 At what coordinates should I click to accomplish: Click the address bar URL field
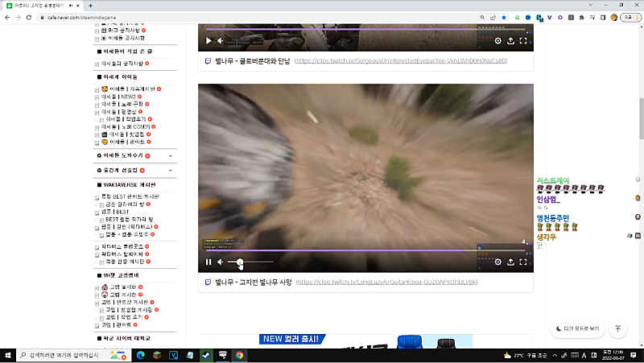point(258,17)
